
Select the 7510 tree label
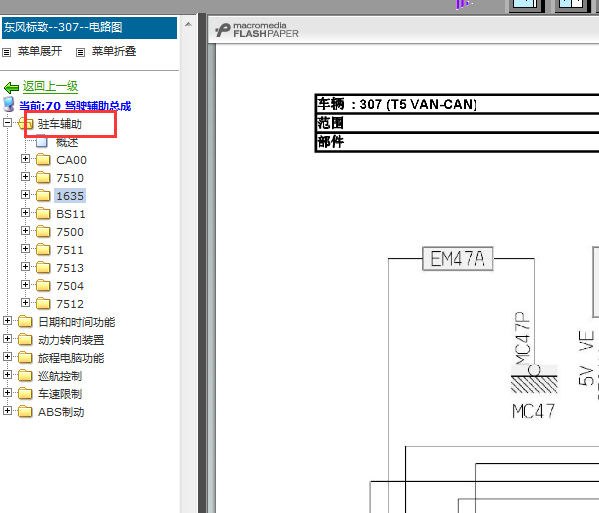[70, 178]
